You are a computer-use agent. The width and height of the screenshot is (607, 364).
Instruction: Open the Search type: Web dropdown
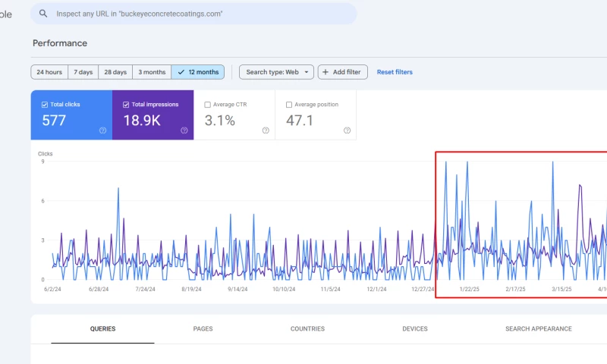pyautogui.click(x=276, y=72)
